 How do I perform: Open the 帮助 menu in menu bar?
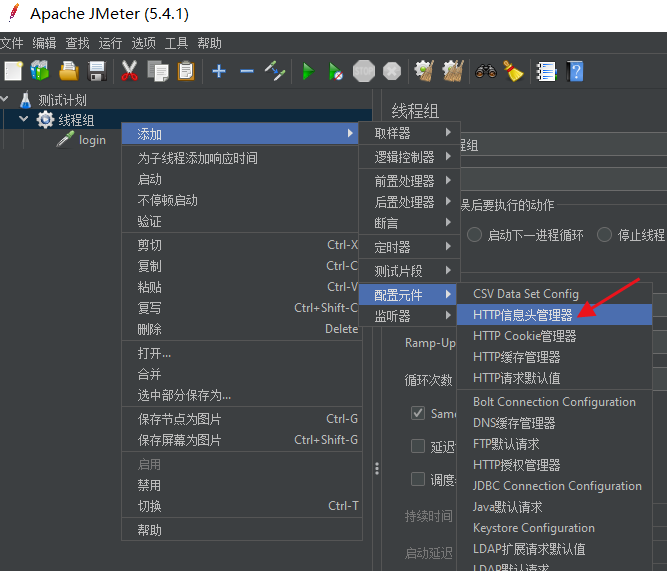209,43
